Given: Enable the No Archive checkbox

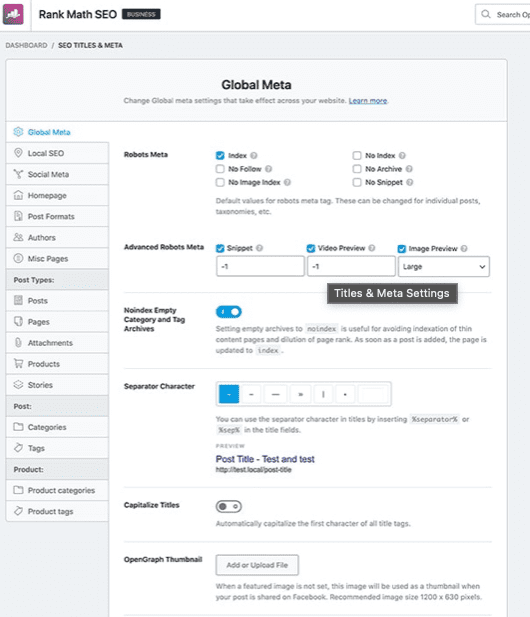Looking at the screenshot, I should pyautogui.click(x=357, y=169).
